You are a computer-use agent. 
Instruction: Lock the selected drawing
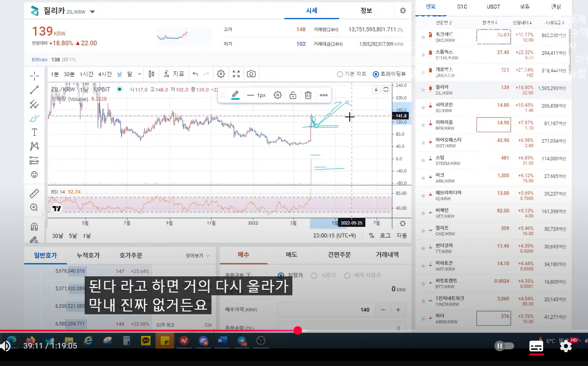click(293, 95)
